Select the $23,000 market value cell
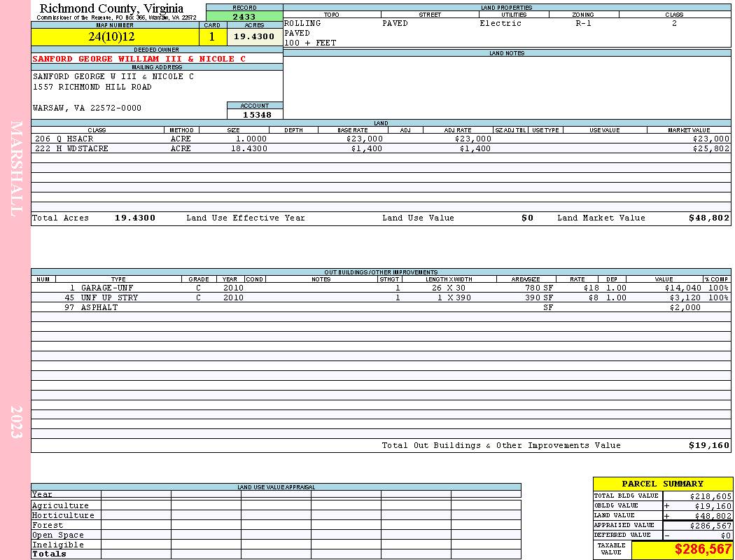The image size is (735, 560). [710, 139]
